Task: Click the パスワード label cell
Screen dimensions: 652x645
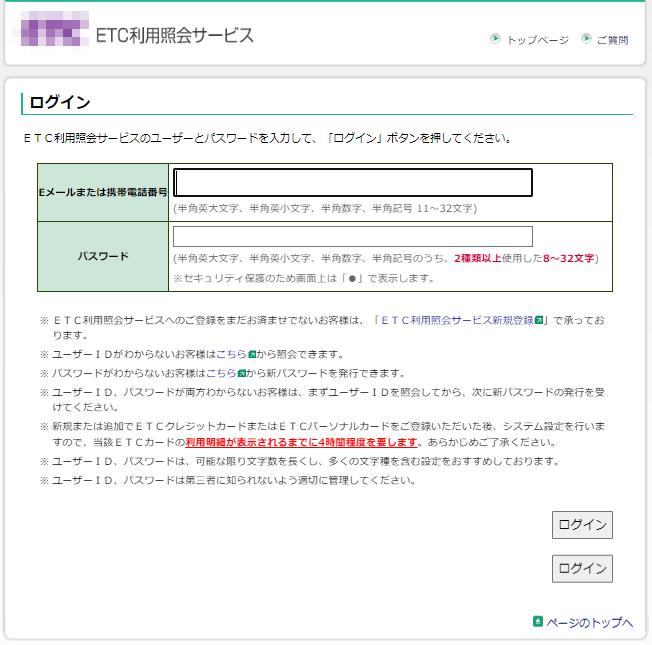Action: [103, 257]
